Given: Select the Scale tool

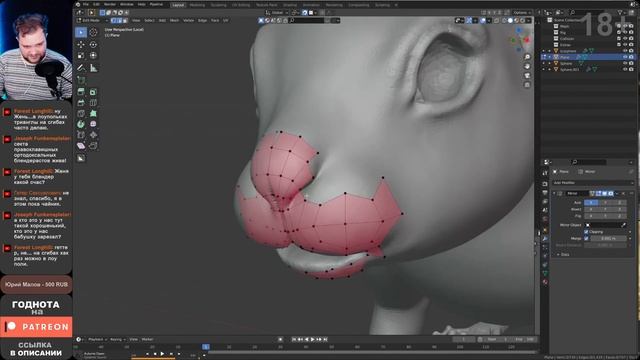Looking at the screenshot, I should (81, 56).
